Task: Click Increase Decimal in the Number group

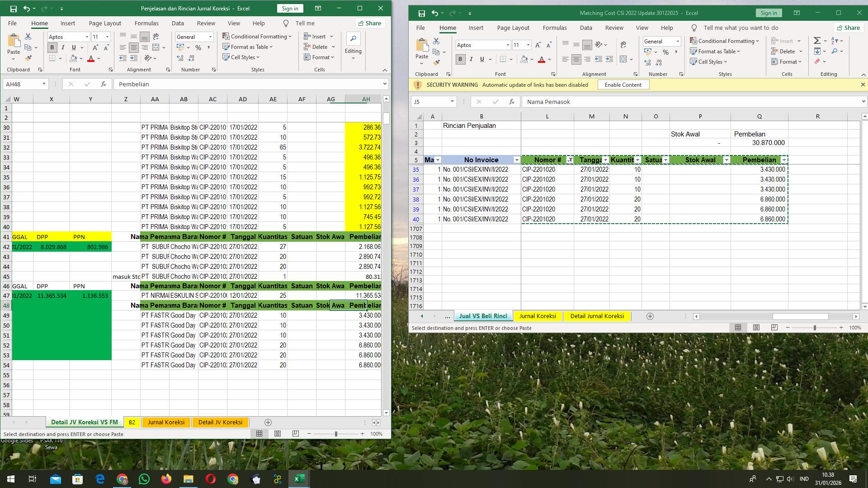Action: (180, 58)
